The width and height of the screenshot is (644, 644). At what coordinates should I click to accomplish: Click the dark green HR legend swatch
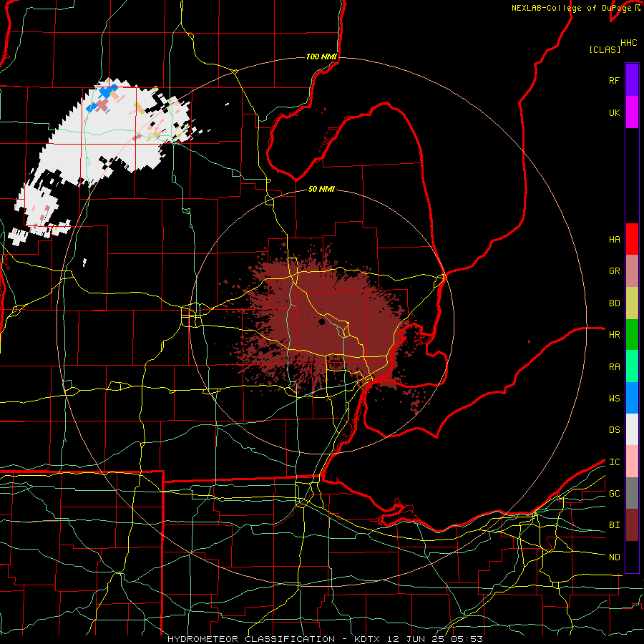pos(632,335)
